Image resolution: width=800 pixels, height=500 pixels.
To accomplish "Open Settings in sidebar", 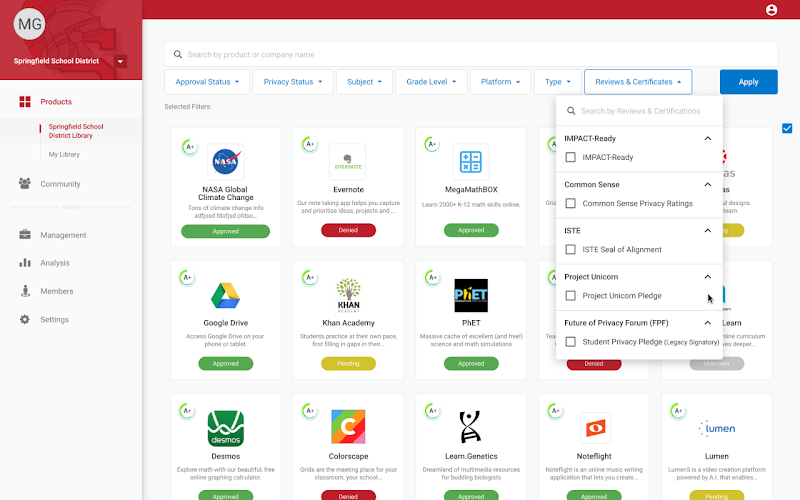I will (x=55, y=319).
